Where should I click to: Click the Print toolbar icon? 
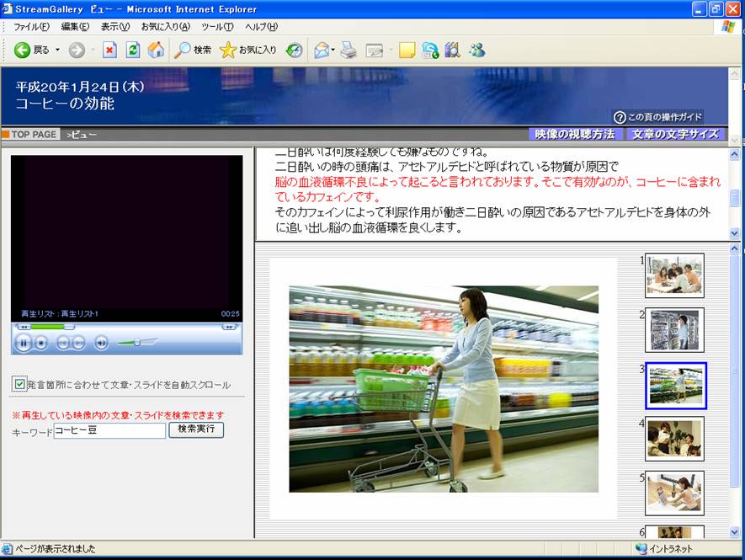[349, 51]
